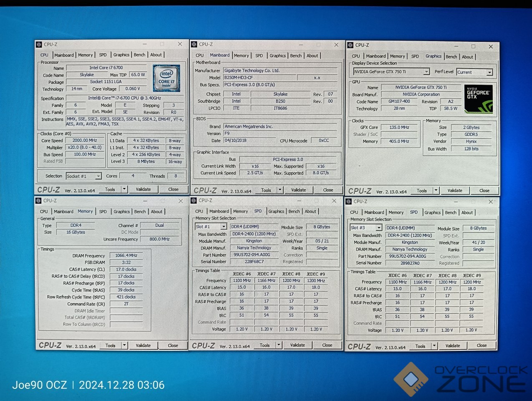Viewport: 532px width, 401px height.
Task: Open the Slot #3 memory slot dropdown
Action: point(379,228)
